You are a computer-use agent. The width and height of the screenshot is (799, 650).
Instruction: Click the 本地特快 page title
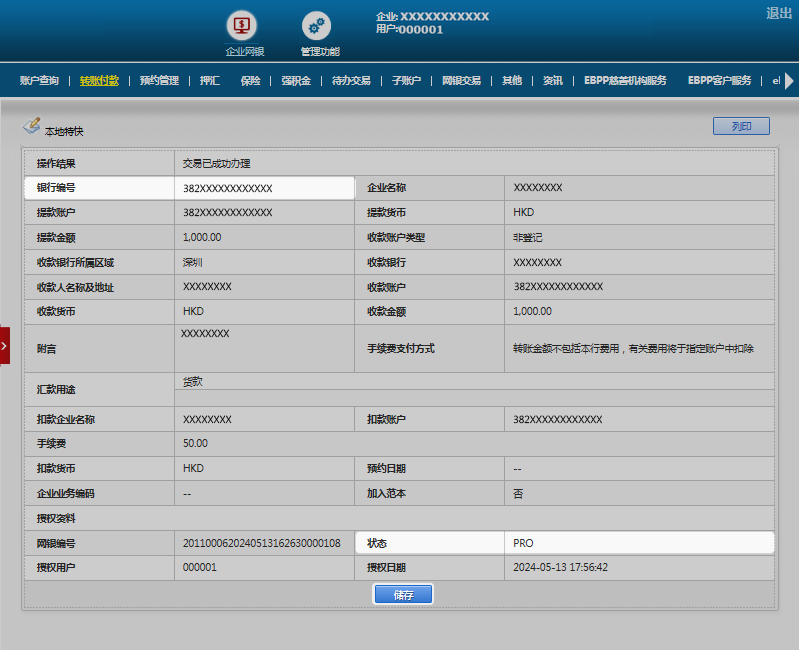click(x=64, y=131)
